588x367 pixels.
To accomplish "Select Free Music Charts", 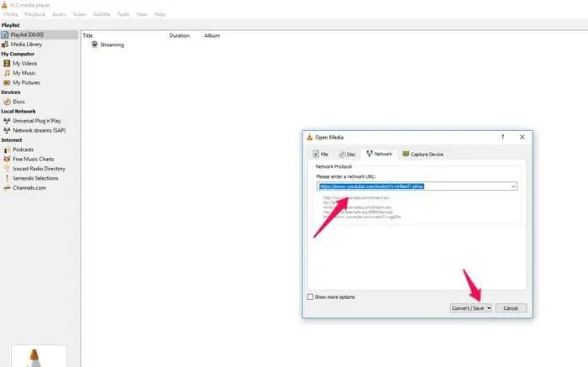I will click(x=33, y=159).
